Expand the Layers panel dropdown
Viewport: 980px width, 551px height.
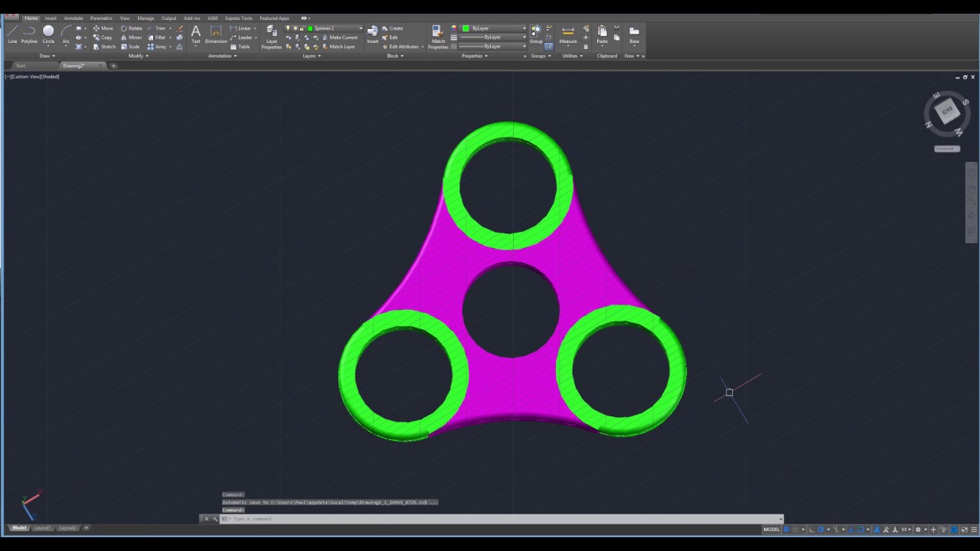(311, 56)
